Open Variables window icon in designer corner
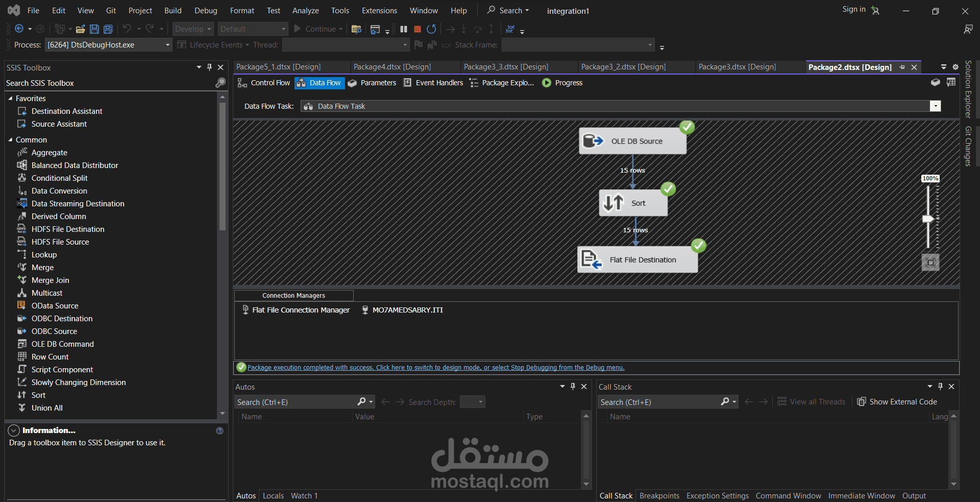 tap(951, 82)
